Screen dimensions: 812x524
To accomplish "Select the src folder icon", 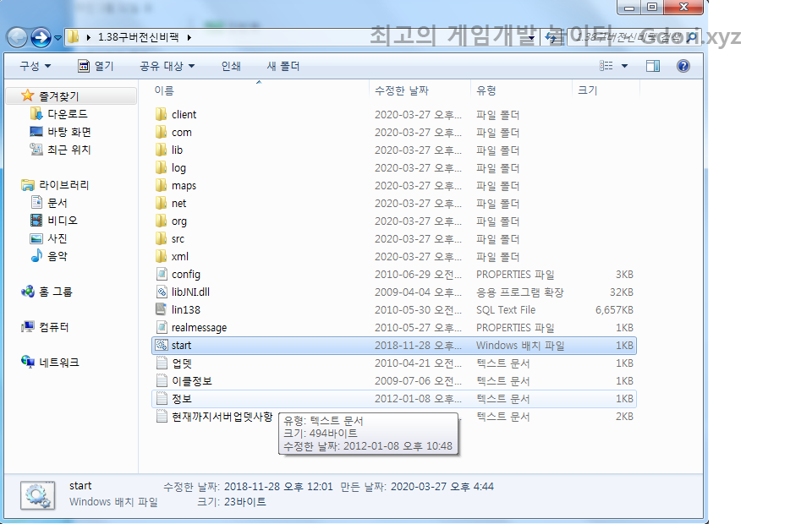I will pyautogui.click(x=162, y=238).
